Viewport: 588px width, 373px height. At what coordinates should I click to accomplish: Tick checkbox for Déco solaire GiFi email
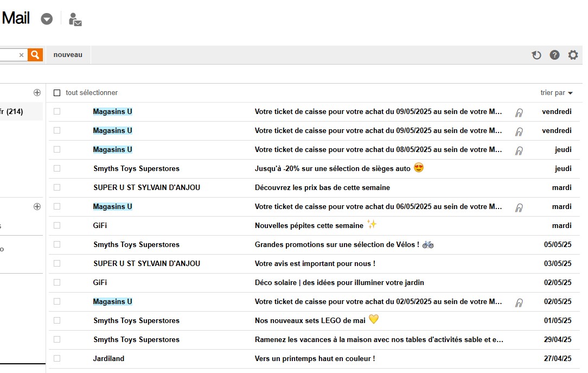coord(57,282)
